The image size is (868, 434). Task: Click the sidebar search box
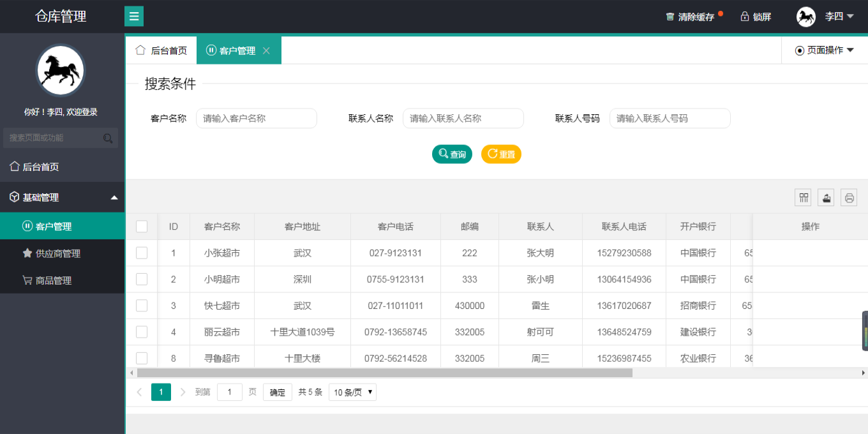61,138
